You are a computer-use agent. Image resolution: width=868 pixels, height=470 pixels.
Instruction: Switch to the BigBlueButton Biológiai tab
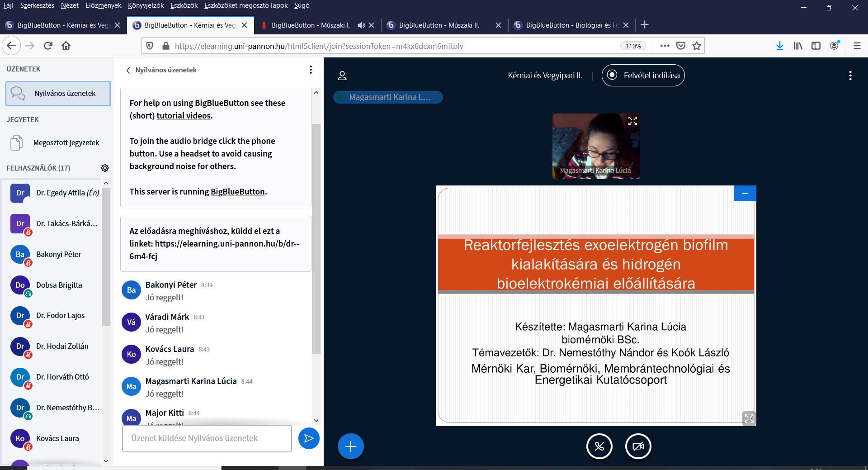point(571,25)
